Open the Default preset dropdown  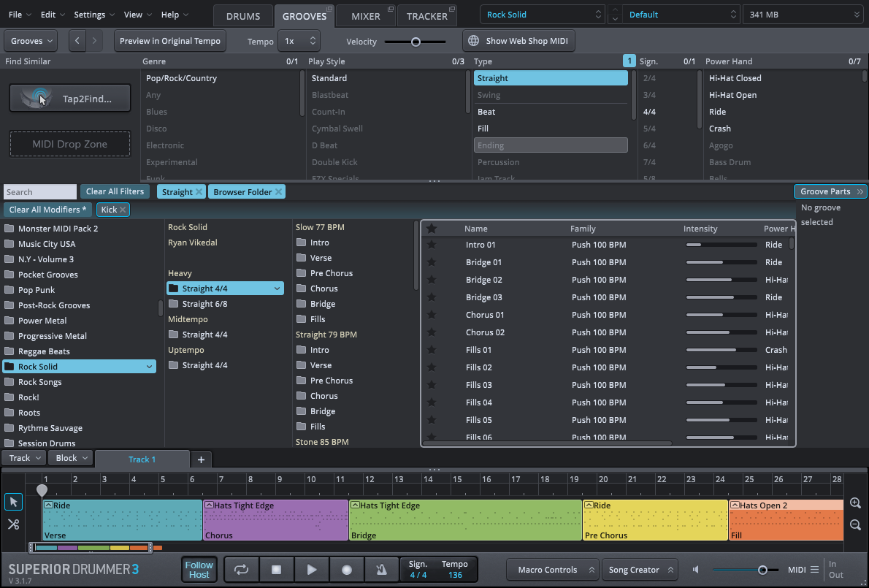click(681, 15)
